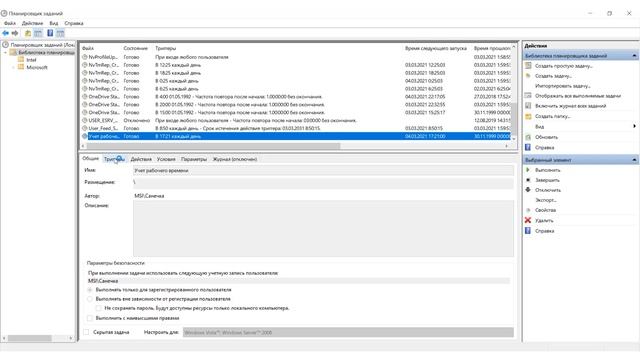
Task: Expand the Вид submenu arrow
Action: point(634,127)
